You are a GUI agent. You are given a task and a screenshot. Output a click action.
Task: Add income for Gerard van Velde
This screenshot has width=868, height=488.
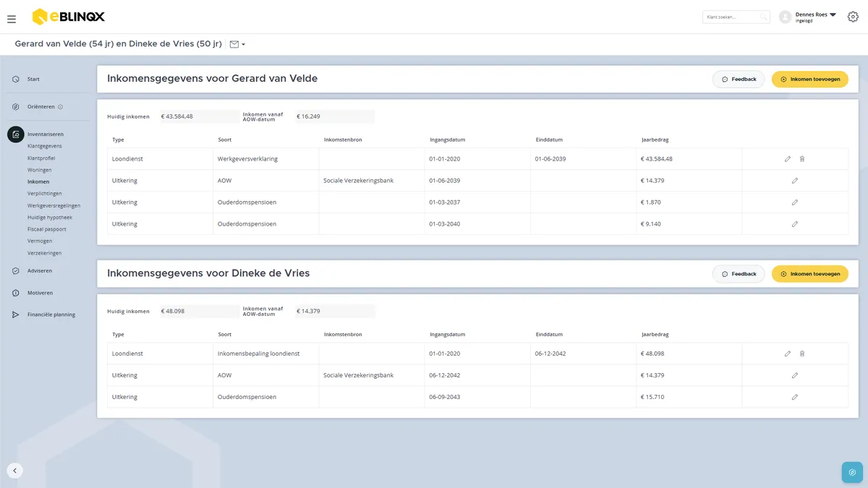(x=810, y=80)
